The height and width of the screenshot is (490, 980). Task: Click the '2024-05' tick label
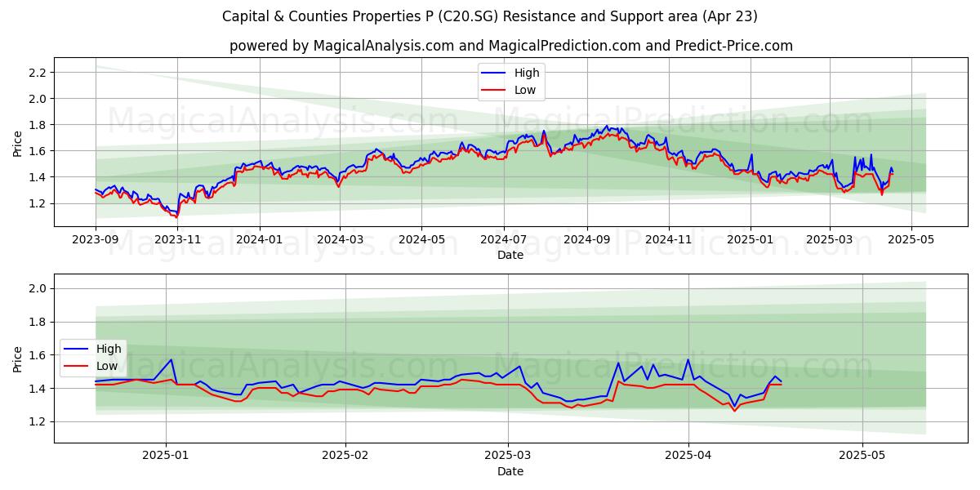(x=422, y=239)
